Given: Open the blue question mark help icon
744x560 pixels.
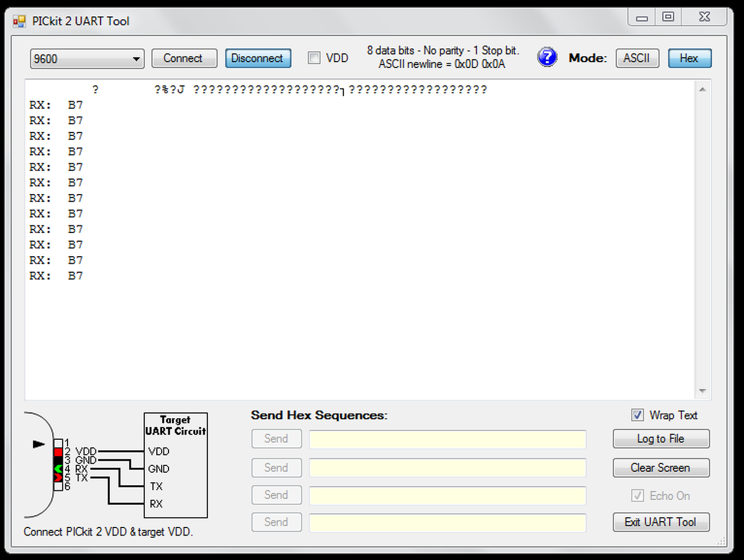Looking at the screenshot, I should pos(547,58).
